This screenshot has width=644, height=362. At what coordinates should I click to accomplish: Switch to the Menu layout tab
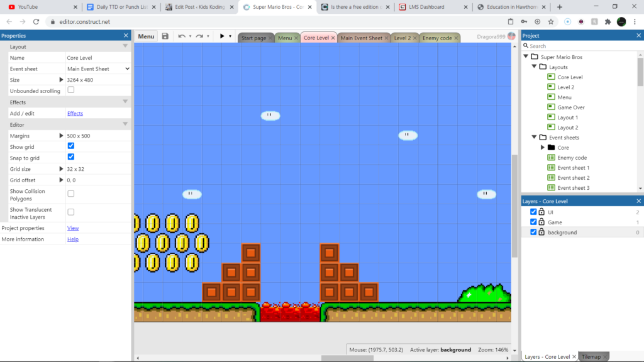[x=285, y=38]
